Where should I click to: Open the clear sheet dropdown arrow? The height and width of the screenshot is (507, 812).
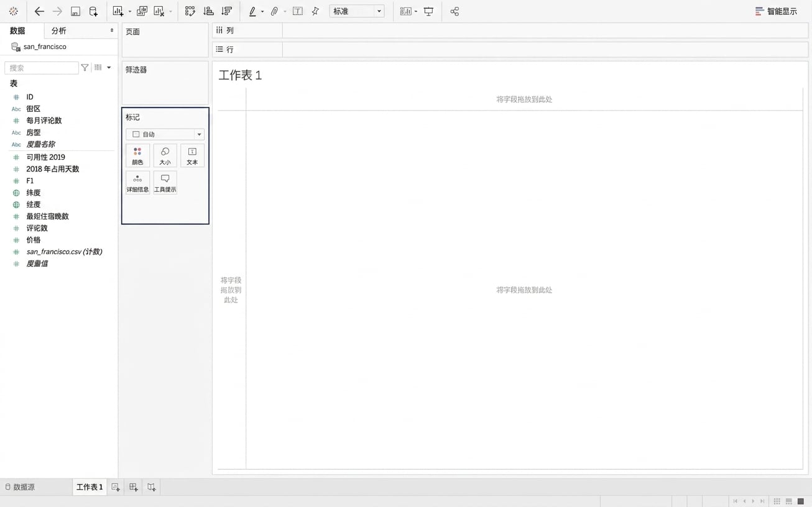click(x=170, y=12)
